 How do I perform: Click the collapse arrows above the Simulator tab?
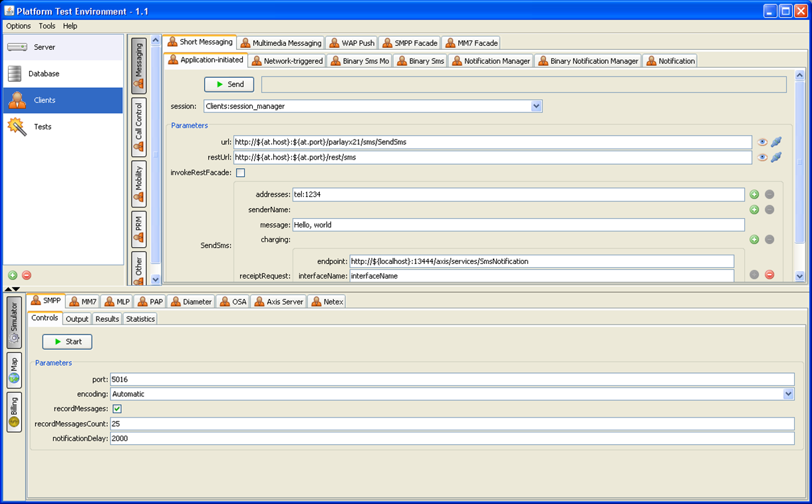point(12,289)
